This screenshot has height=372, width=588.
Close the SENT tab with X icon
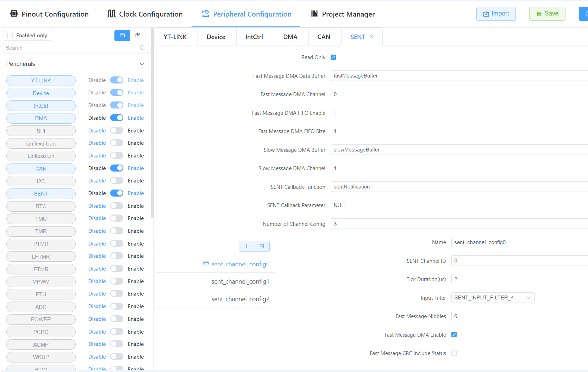point(371,37)
